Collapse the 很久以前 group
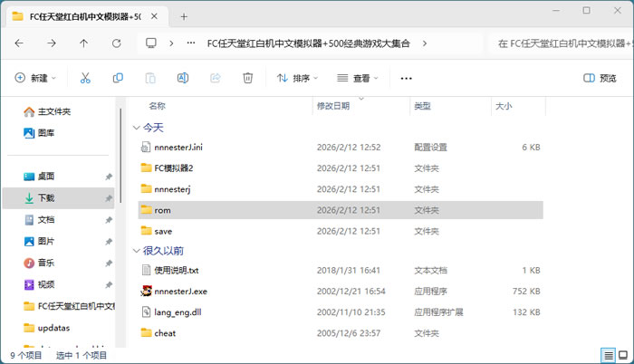634x364 pixels. 137,251
